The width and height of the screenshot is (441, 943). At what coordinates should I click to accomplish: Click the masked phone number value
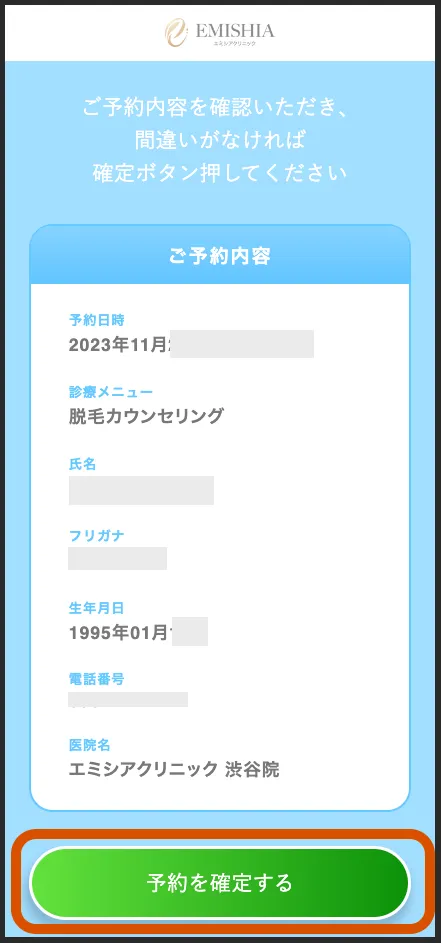pyautogui.click(x=128, y=700)
